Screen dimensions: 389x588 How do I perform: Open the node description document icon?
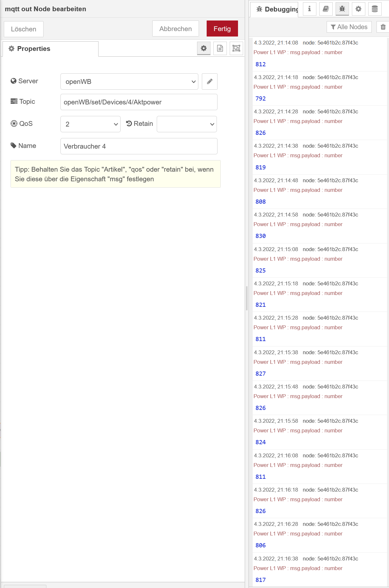click(220, 48)
